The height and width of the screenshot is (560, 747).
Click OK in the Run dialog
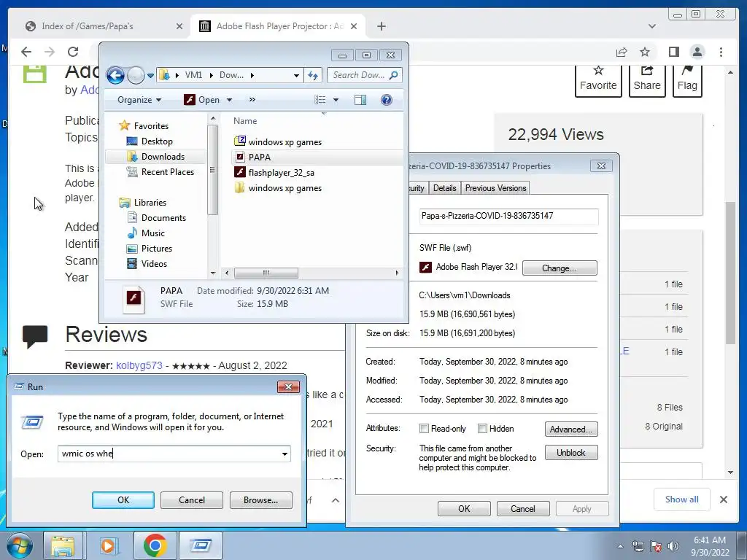[123, 500]
